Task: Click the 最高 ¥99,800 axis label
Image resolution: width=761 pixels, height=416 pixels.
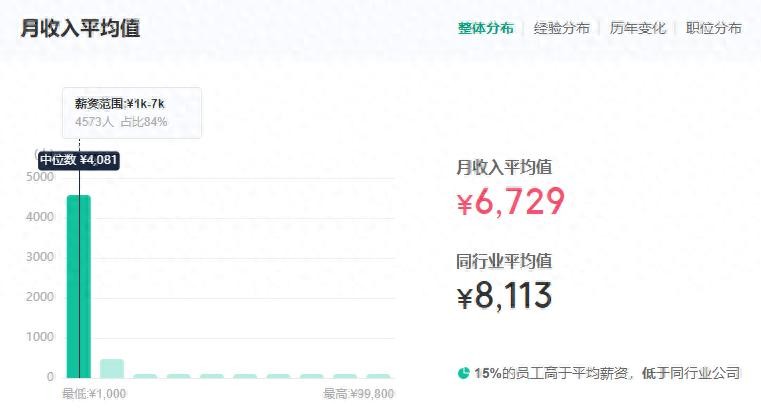Action: [358, 394]
